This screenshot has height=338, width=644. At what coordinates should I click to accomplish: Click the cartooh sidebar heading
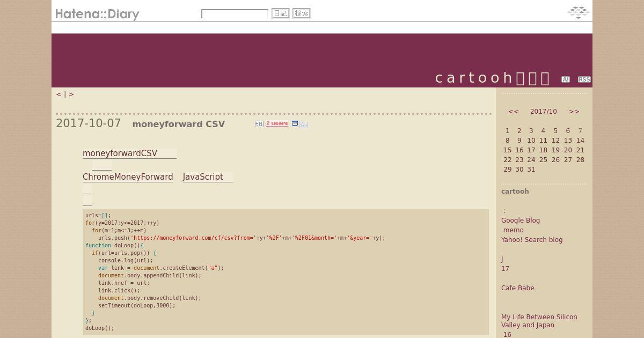pyautogui.click(x=515, y=192)
